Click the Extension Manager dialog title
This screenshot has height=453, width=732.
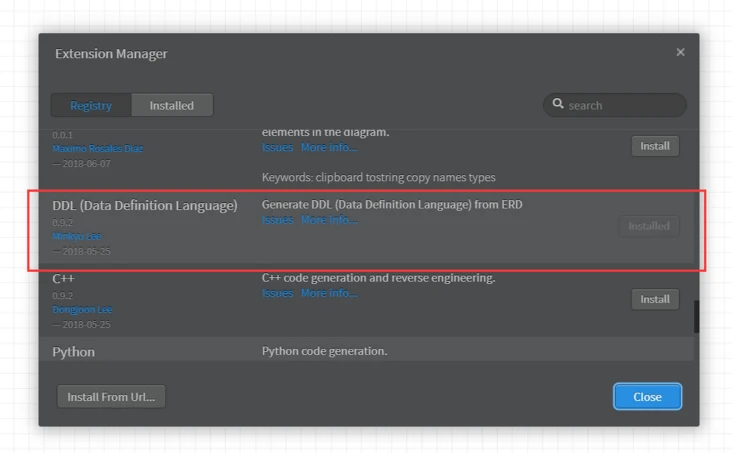point(111,54)
